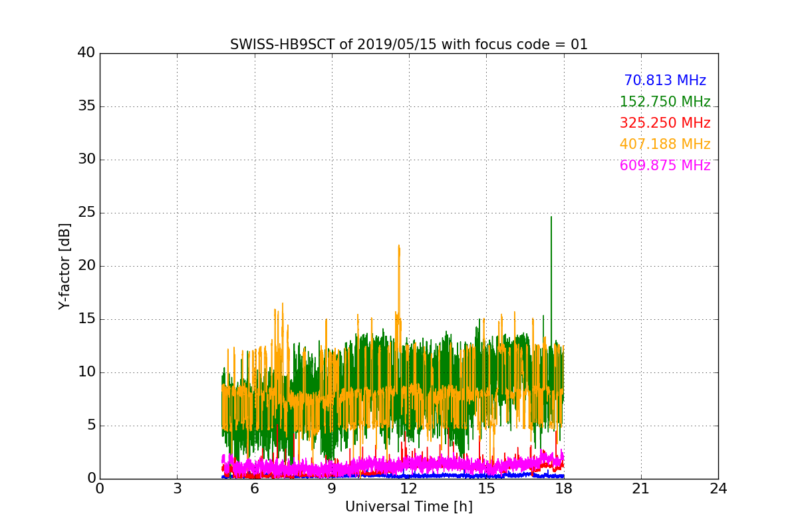Select the 609.875 MHz legend entry
The image size is (798, 532).
(665, 166)
